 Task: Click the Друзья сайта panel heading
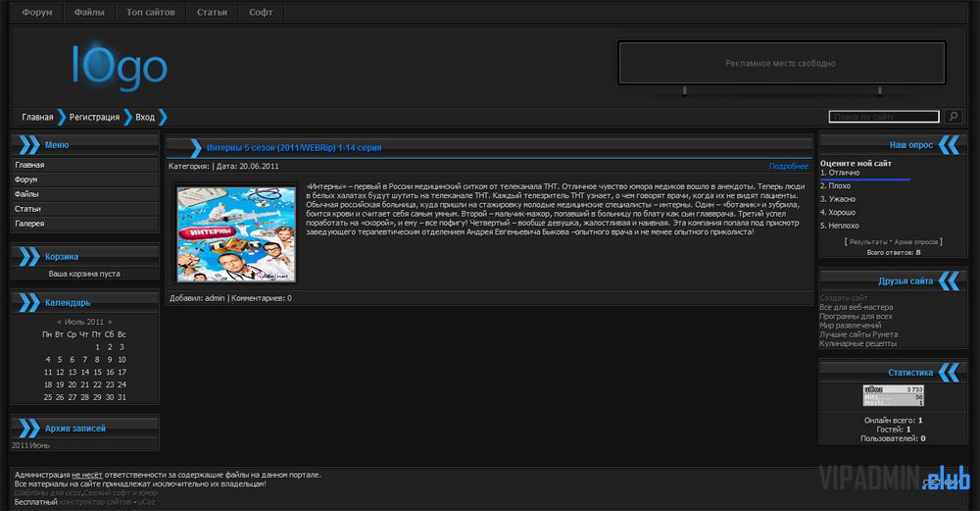906,281
